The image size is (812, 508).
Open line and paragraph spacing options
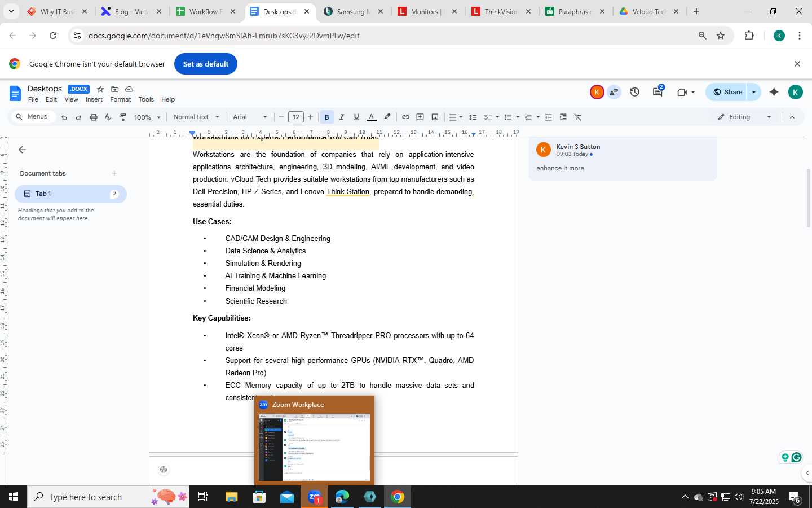click(x=473, y=117)
